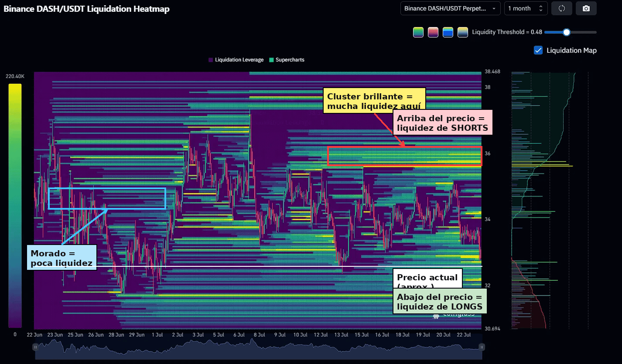Click the vertical color scale bar
This screenshot has width=622, height=364.
tap(15, 206)
